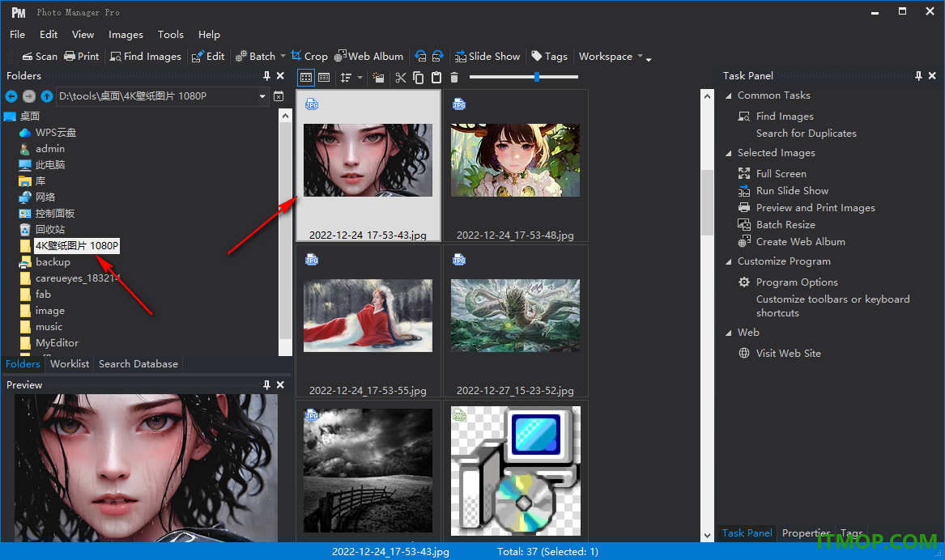Image resolution: width=945 pixels, height=560 pixels.
Task: Close the Folders panel
Action: (280, 76)
